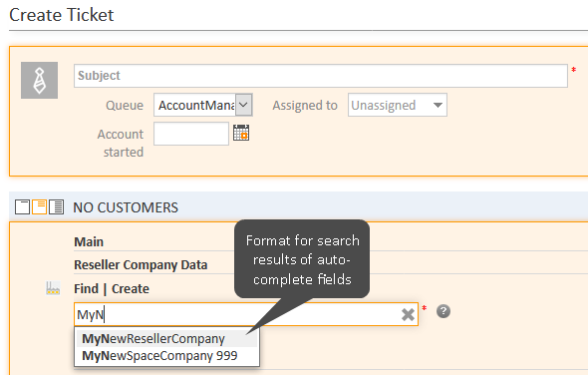Viewport: 588px width, 375px height.
Task: Click the Create link
Action: [x=131, y=288]
